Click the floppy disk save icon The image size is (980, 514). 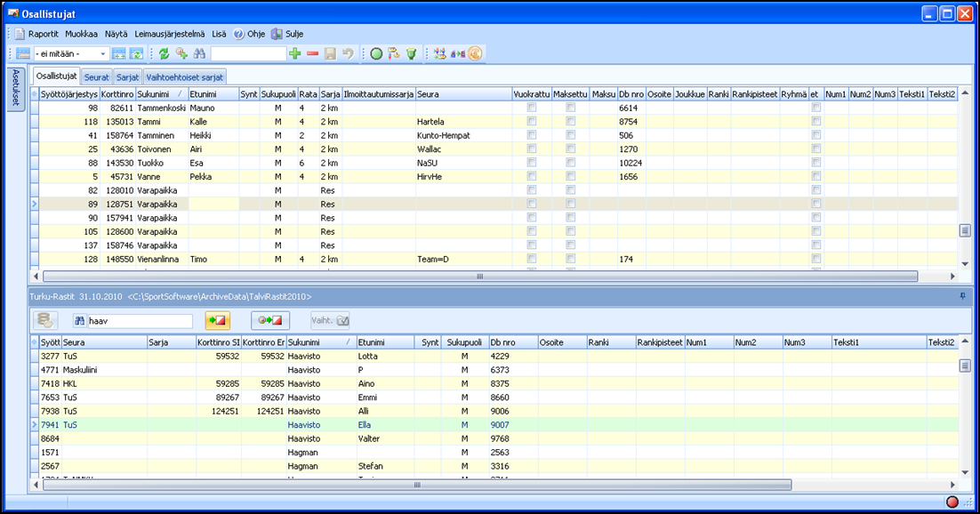tap(330, 53)
